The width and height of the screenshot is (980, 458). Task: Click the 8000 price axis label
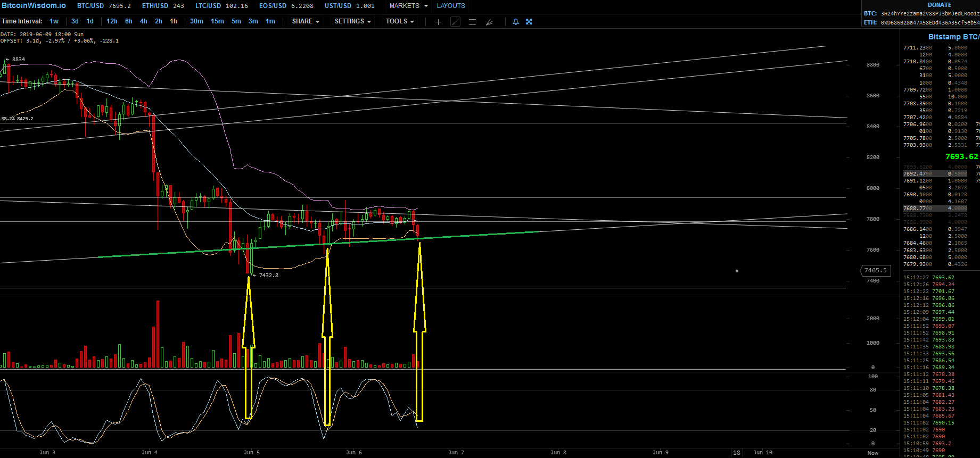click(873, 188)
